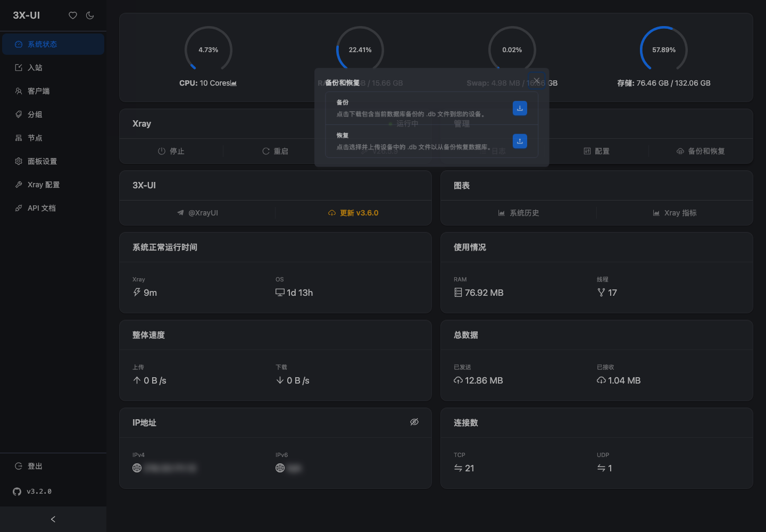
Task: Click the CPU 4.73% gauge
Action: (x=209, y=50)
